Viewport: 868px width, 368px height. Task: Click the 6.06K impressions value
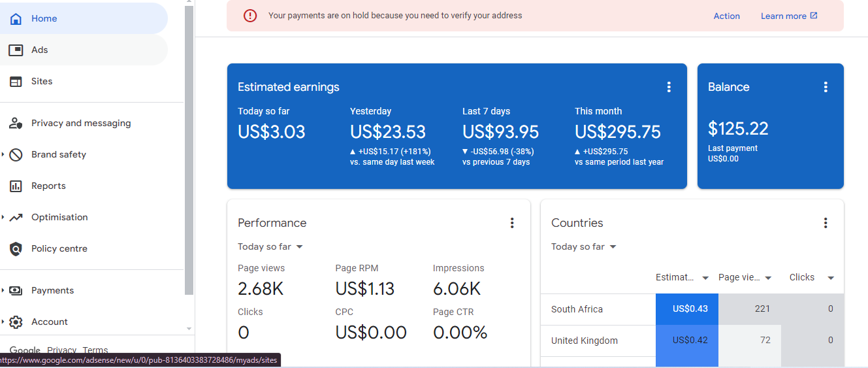pos(457,289)
